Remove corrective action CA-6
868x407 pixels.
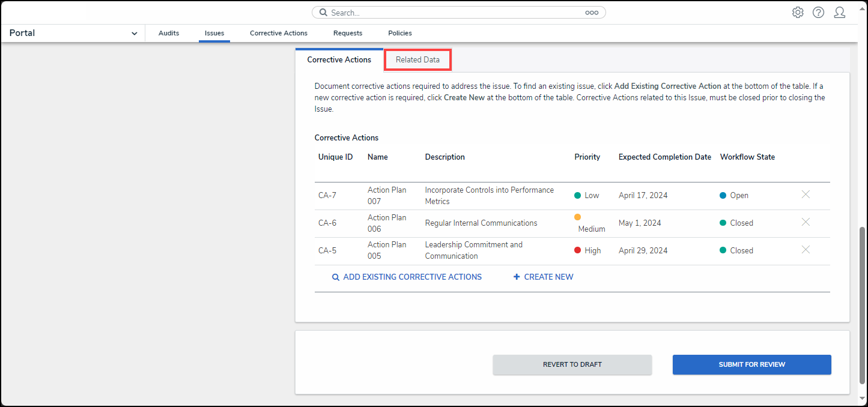point(806,222)
